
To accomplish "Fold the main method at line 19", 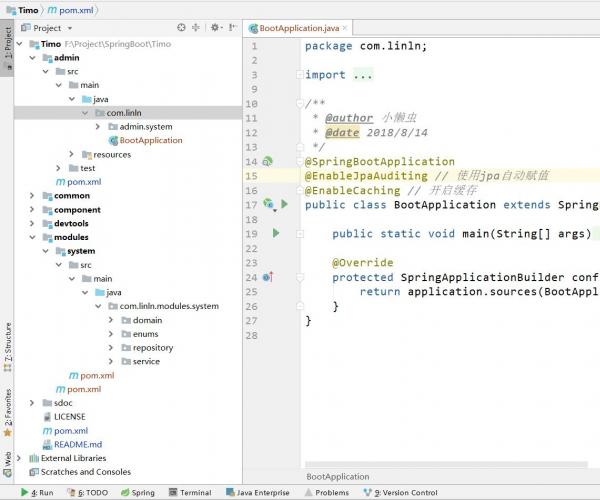I will pyautogui.click(x=300, y=234).
